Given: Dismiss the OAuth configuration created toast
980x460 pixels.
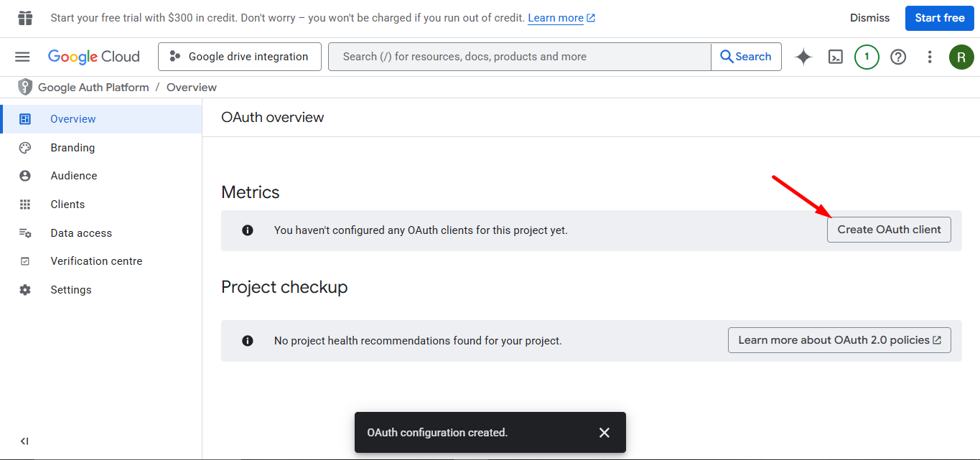Looking at the screenshot, I should click(x=604, y=432).
